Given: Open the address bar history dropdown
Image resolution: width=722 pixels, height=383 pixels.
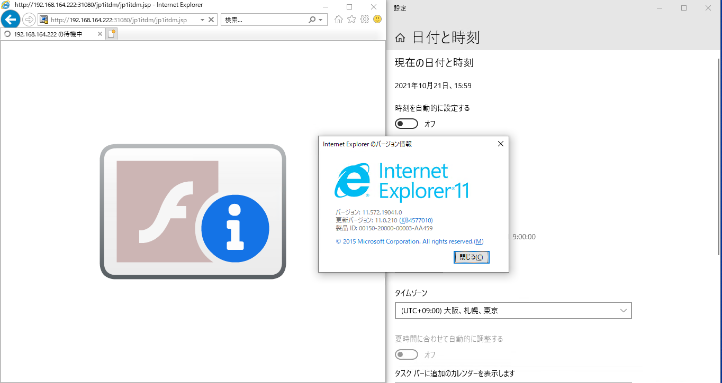Looking at the screenshot, I should click(202, 20).
